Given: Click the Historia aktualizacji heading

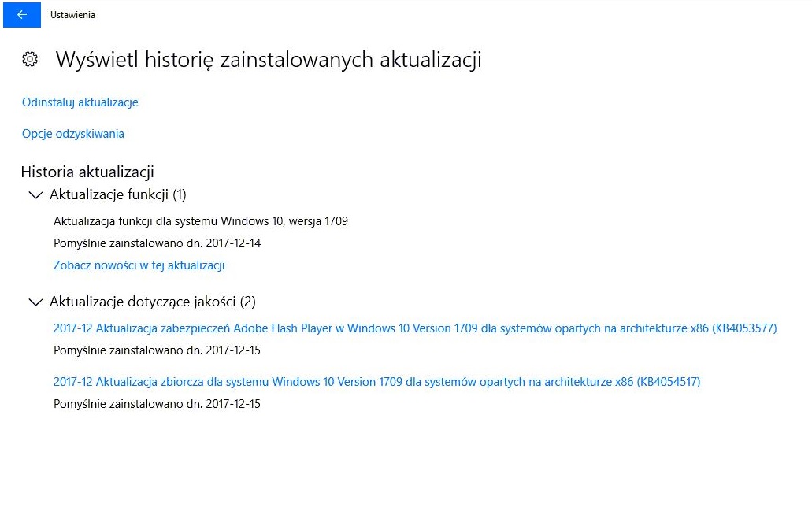Looking at the screenshot, I should (x=87, y=172).
